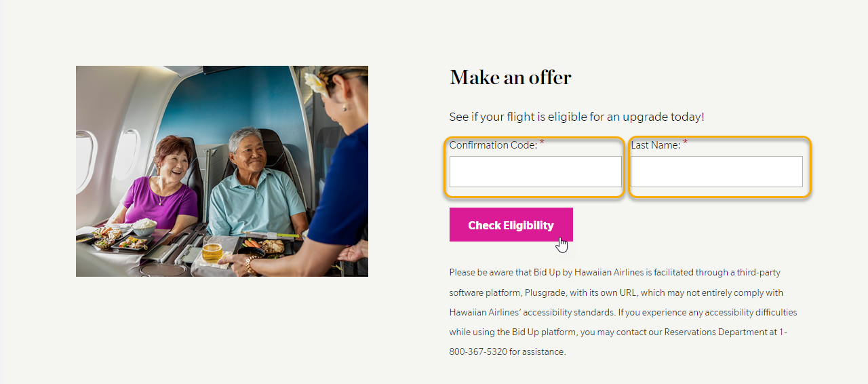Select the Confirmation Code label text
This screenshot has width=868, height=384.
tap(493, 145)
